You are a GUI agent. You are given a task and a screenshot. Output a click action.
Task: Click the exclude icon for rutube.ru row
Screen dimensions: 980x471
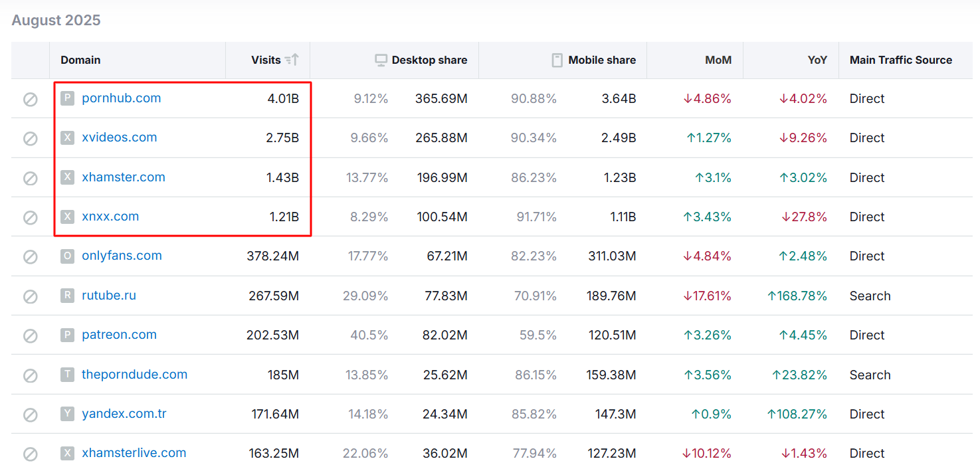tap(31, 296)
